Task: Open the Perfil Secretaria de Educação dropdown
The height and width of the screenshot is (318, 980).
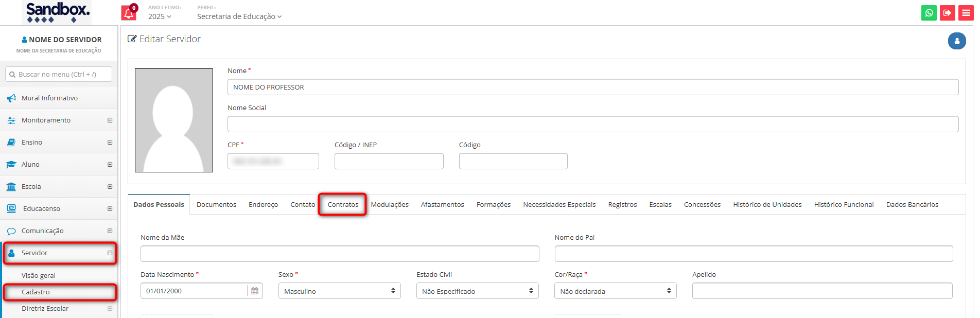Action: [239, 16]
